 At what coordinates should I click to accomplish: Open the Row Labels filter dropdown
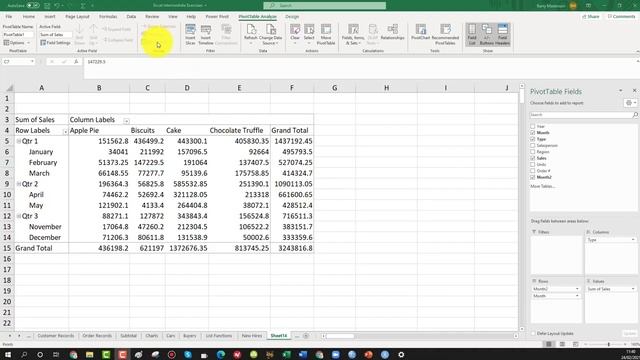coord(65,131)
